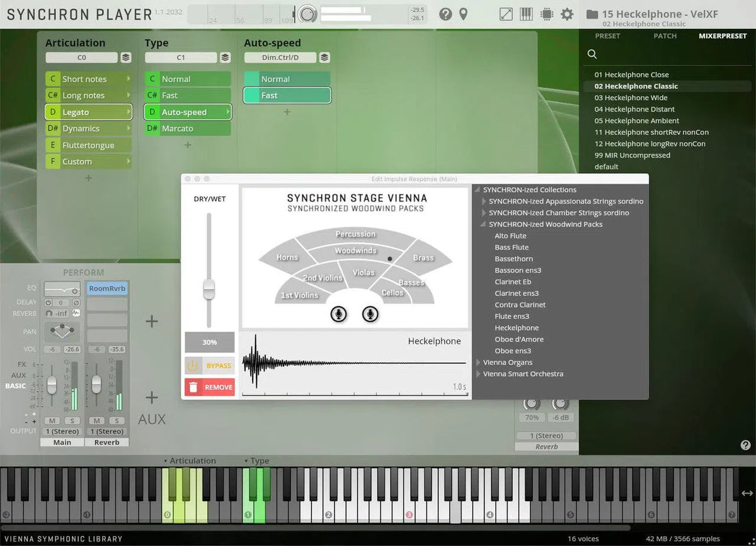Expand SYNCHRON-ized Chamber Strings sordino
Screen dimensions: 756x546
[483, 213]
